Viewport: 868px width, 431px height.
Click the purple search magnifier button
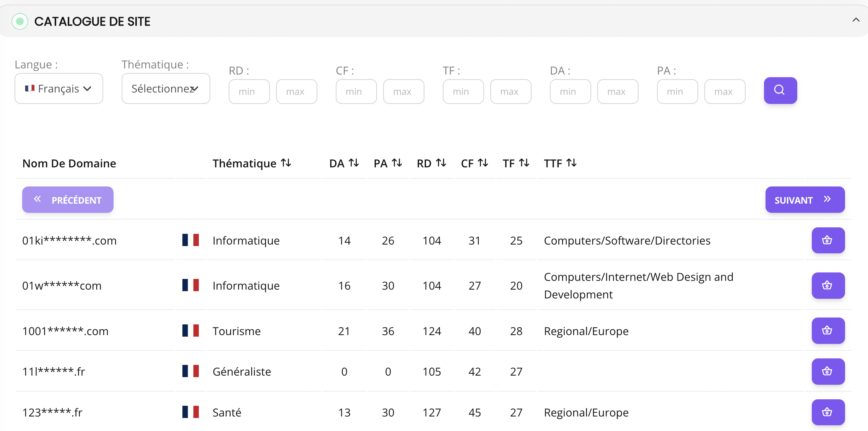780,91
